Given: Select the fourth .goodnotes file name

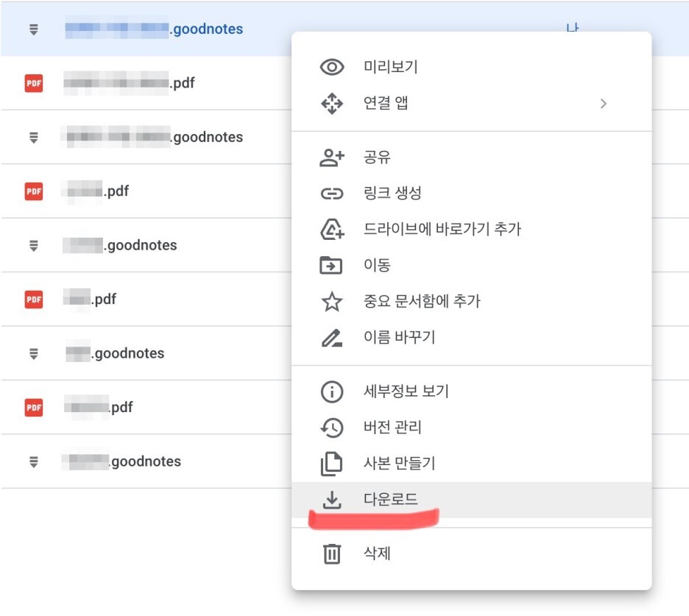Looking at the screenshot, I should (x=115, y=353).
